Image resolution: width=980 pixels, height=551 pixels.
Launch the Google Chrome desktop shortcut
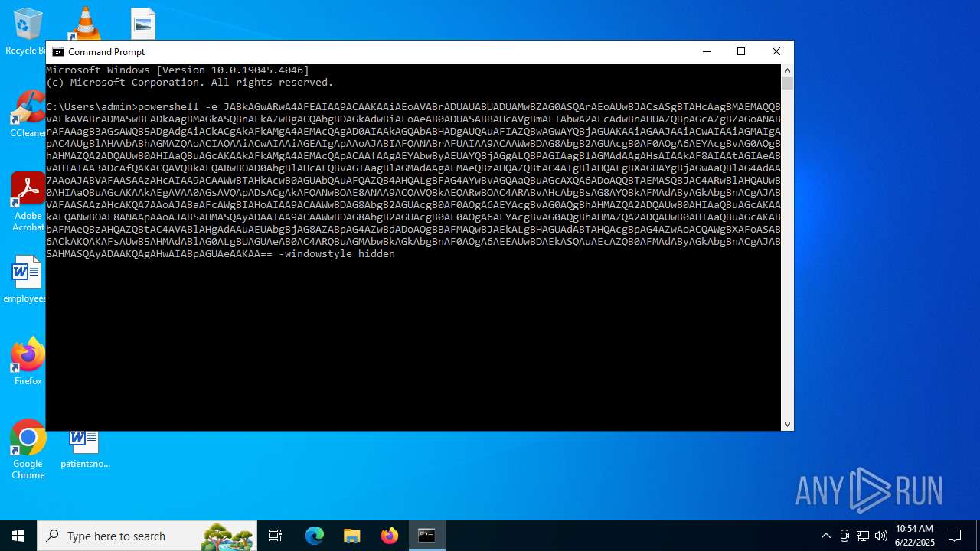tap(28, 450)
